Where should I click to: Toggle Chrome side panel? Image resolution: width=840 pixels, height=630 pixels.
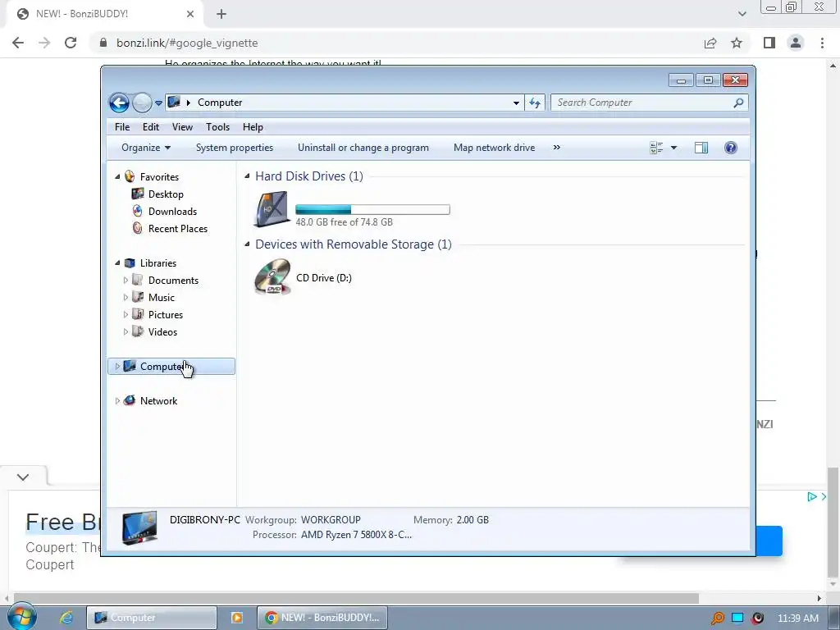coord(769,43)
